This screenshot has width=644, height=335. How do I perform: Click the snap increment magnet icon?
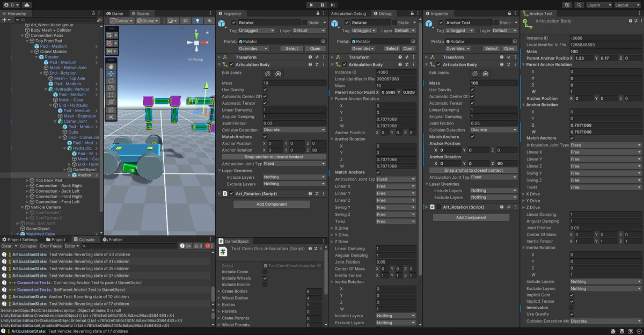click(x=110, y=42)
